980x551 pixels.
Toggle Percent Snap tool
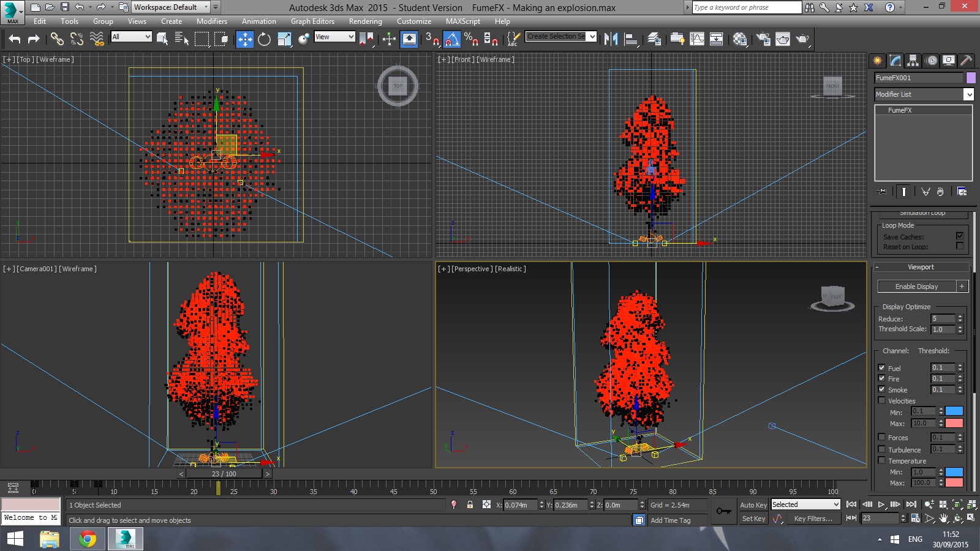pyautogui.click(x=471, y=39)
